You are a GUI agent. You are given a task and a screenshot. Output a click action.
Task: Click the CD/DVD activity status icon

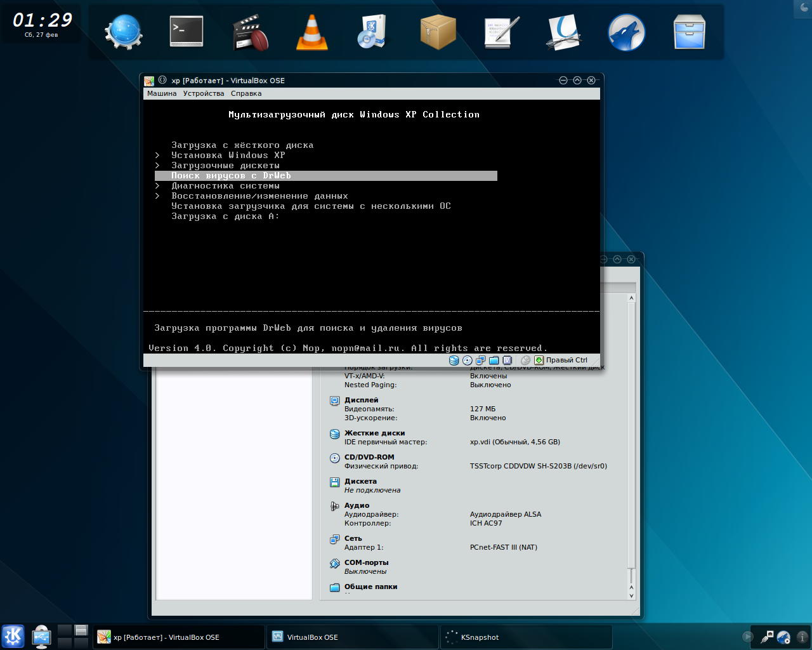tap(468, 360)
